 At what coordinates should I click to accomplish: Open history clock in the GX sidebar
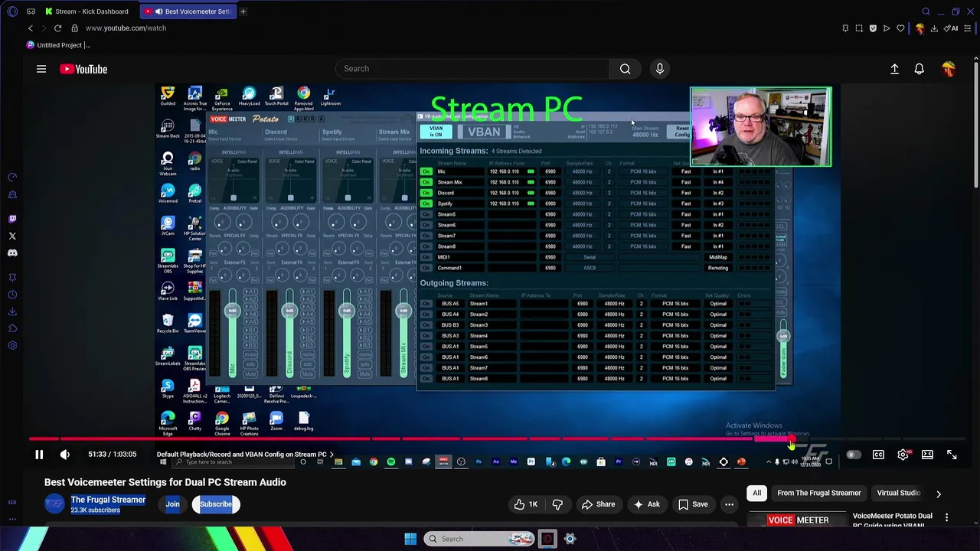(12, 295)
